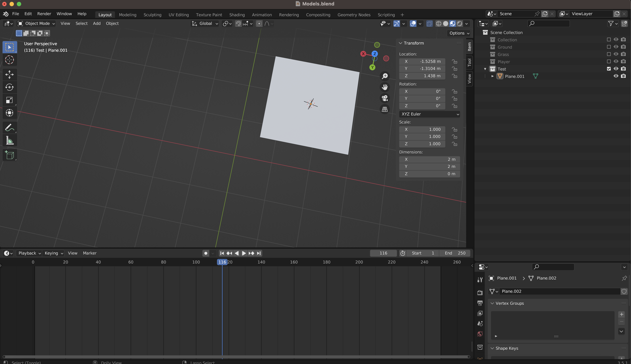Toggle camera view button in viewport
631x364 pixels.
tap(385, 98)
